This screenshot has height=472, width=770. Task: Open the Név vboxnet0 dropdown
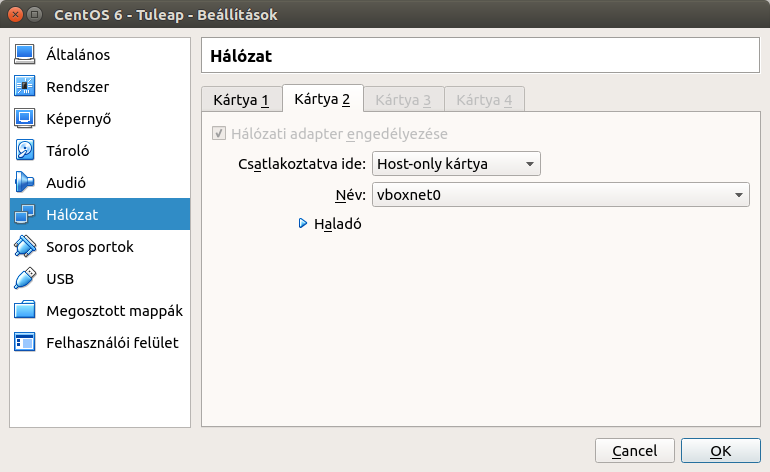561,194
